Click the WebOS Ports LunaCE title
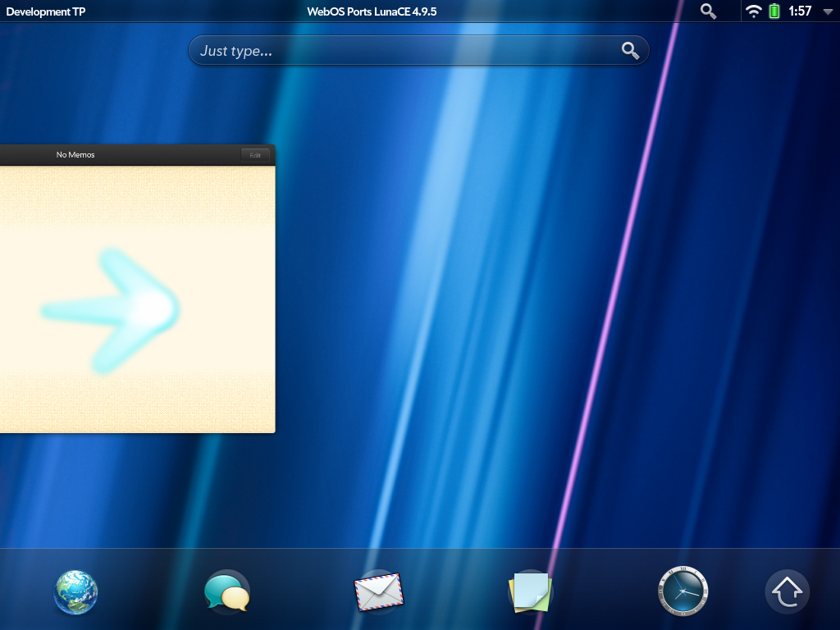Image resolution: width=840 pixels, height=630 pixels. (372, 11)
